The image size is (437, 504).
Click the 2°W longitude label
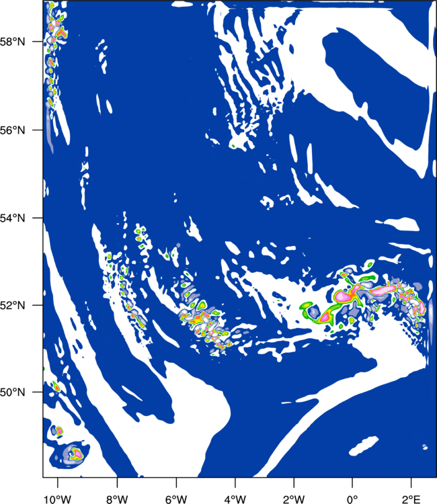pyautogui.click(x=294, y=499)
